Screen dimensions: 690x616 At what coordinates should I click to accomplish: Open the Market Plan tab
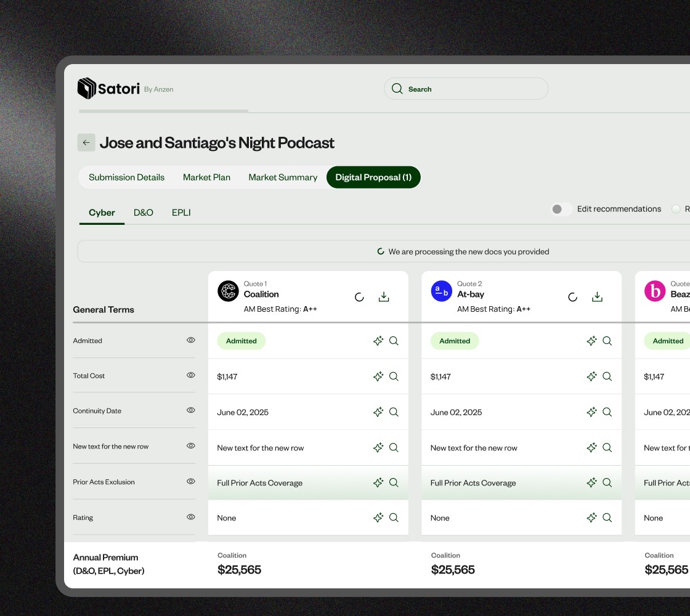click(x=206, y=177)
